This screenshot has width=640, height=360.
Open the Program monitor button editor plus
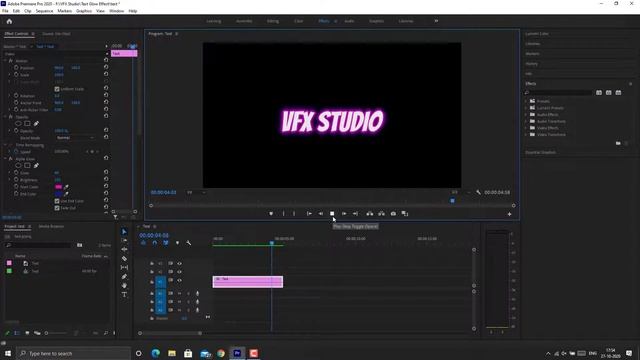click(x=509, y=214)
